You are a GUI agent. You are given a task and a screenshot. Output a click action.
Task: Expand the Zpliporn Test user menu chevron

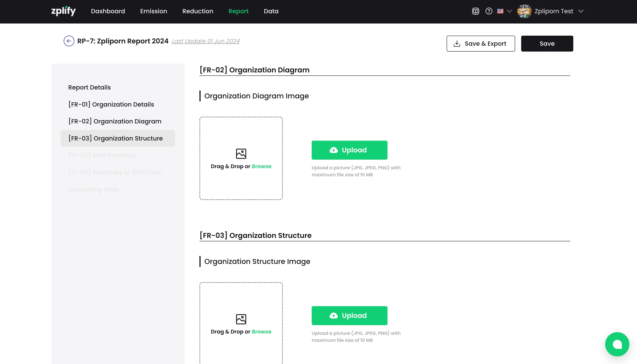(581, 11)
